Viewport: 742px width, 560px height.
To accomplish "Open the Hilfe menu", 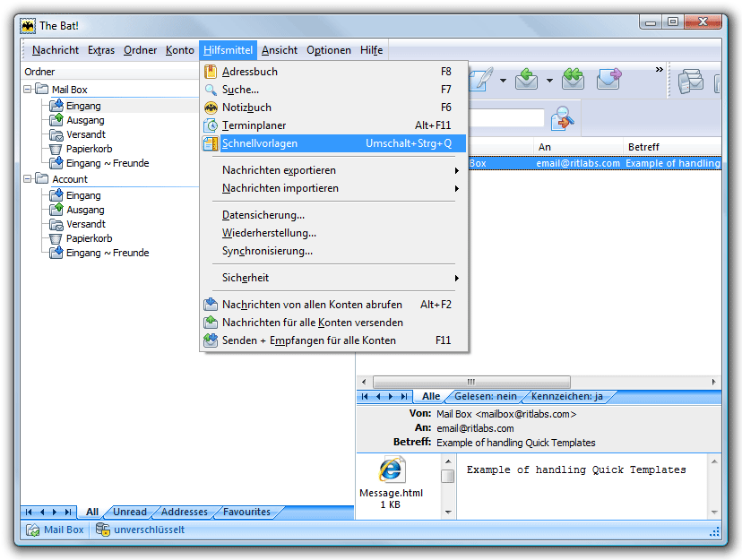I will (x=372, y=50).
